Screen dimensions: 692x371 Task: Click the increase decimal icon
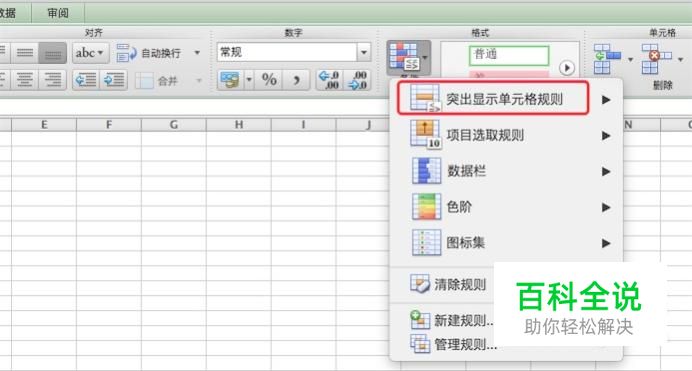[329, 80]
